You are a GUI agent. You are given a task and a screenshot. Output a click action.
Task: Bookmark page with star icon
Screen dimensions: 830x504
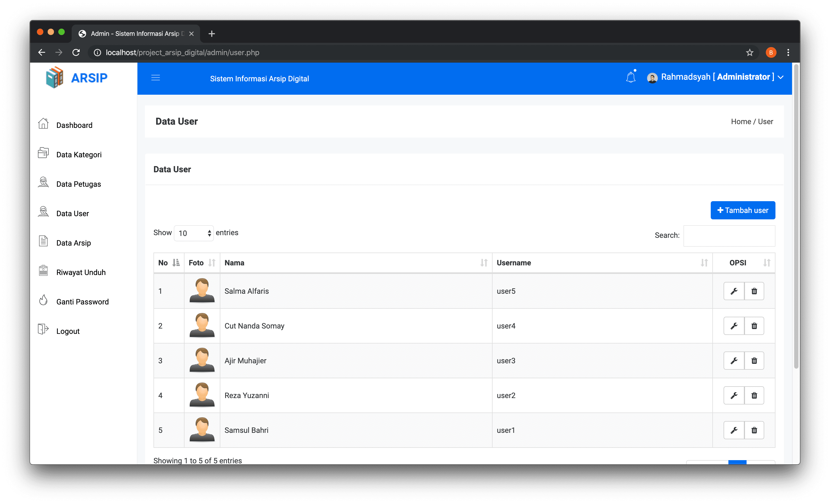point(749,52)
